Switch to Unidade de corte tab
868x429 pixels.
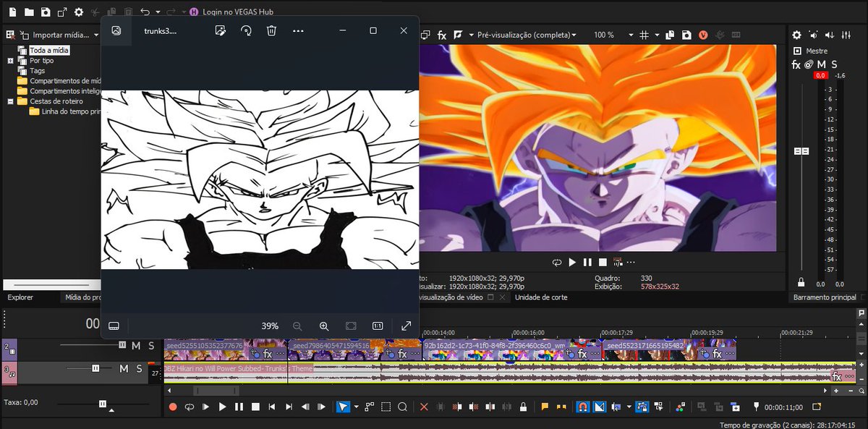click(541, 297)
